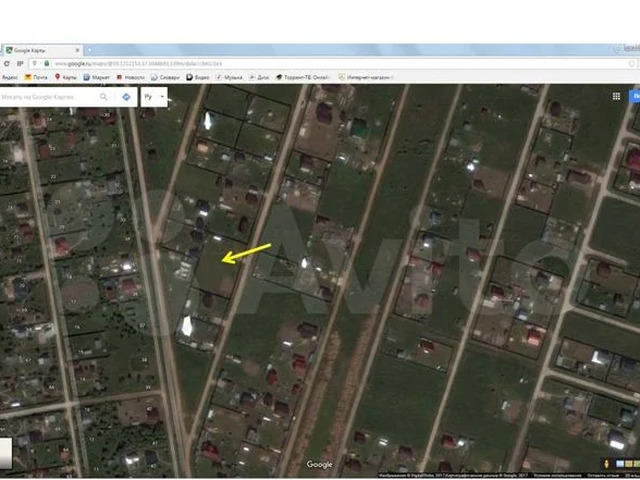Open the Видео bookmark
The width and height of the screenshot is (640, 480).
[198, 77]
